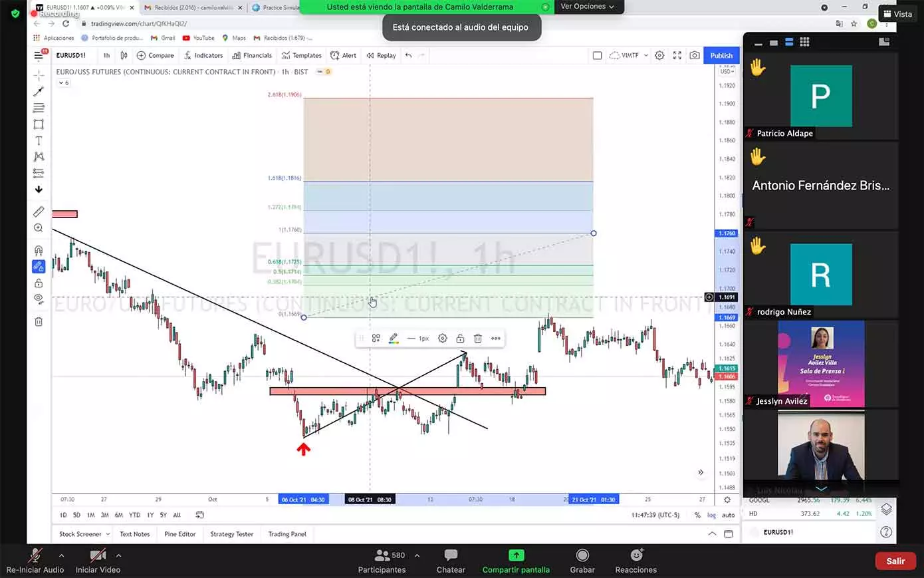This screenshot has height=578, width=924.
Task: Select the ruler measure tool
Action: click(39, 212)
